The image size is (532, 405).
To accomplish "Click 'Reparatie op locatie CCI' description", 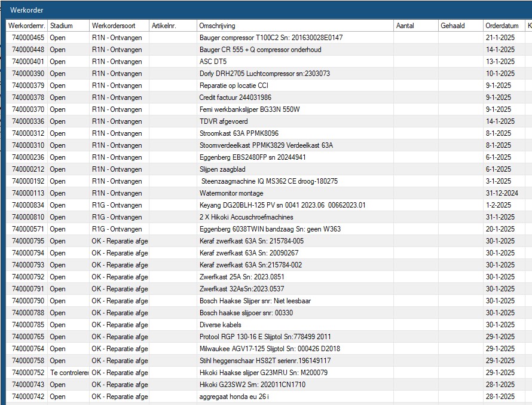I will coord(234,86).
